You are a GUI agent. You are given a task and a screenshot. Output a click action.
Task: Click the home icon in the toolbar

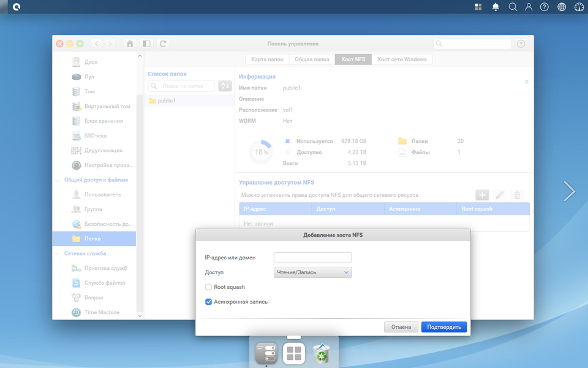[130, 44]
